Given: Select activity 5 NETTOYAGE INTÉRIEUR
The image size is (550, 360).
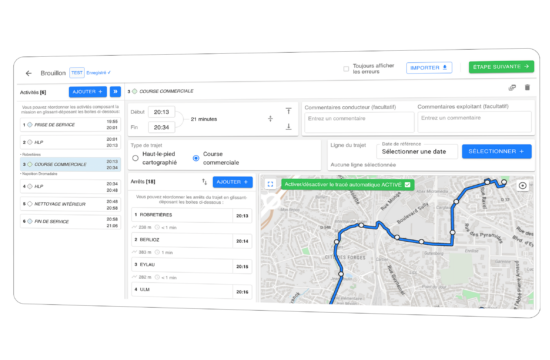Looking at the screenshot, I should click(71, 204).
